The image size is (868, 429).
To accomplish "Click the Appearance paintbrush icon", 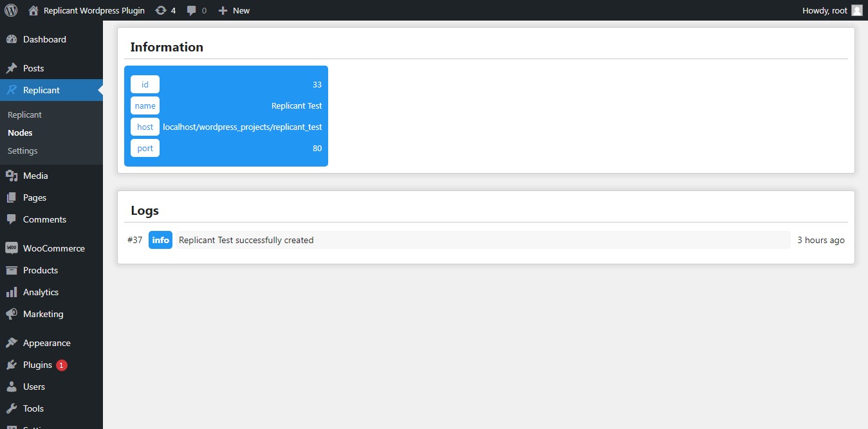I will (12, 343).
